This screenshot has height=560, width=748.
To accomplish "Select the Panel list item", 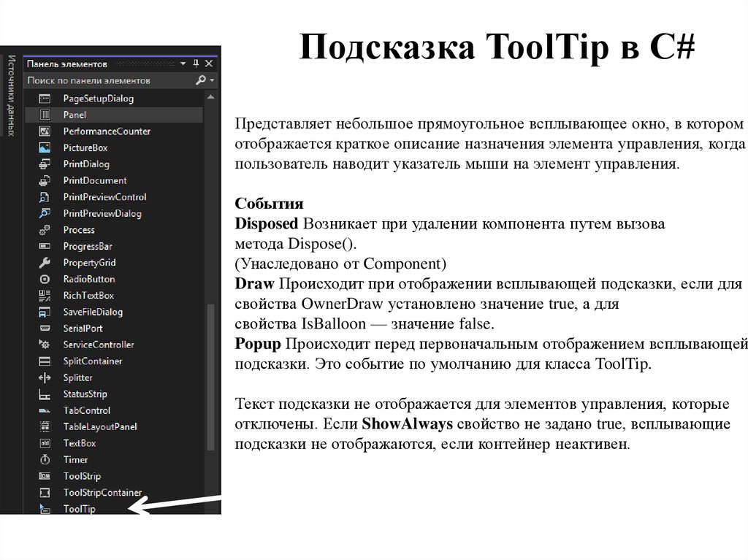I will pyautogui.click(x=75, y=115).
